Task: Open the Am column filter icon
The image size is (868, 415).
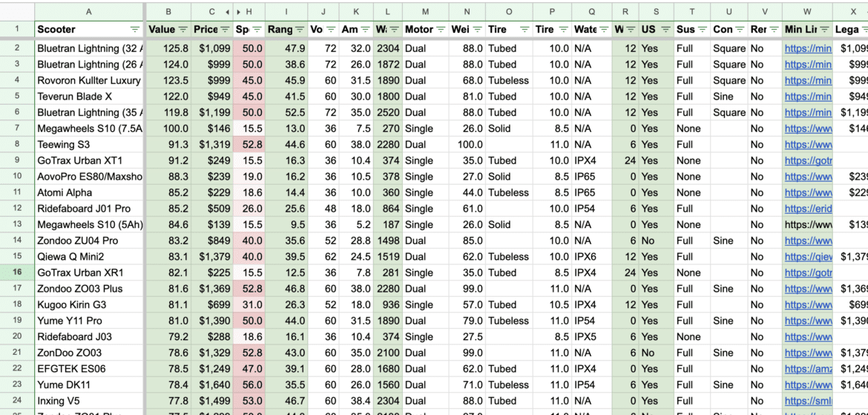Action: pyautogui.click(x=365, y=30)
